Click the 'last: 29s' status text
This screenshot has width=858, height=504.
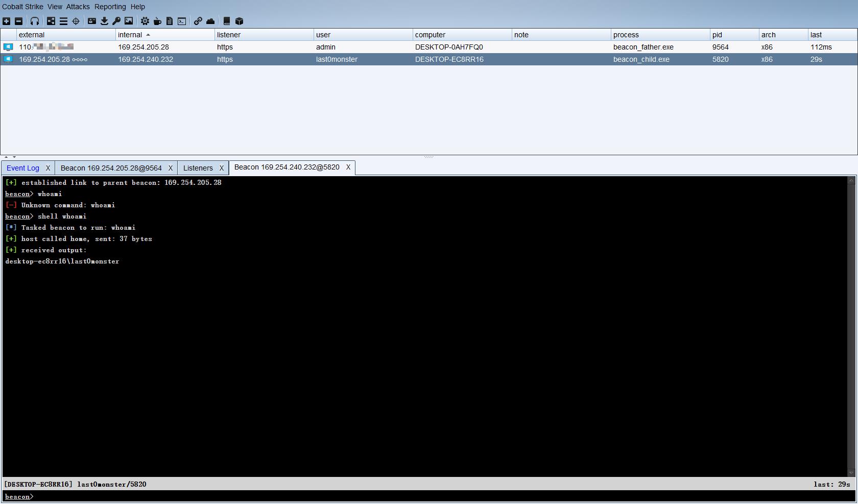click(x=832, y=484)
